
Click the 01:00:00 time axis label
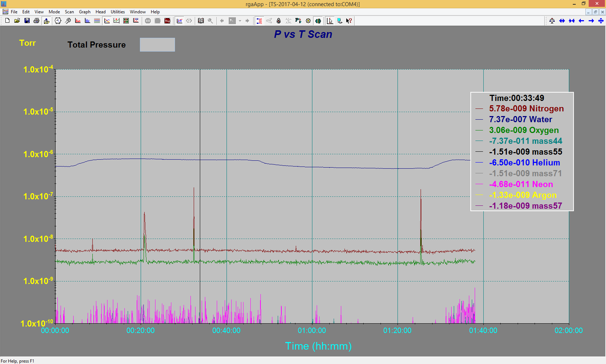click(x=312, y=330)
